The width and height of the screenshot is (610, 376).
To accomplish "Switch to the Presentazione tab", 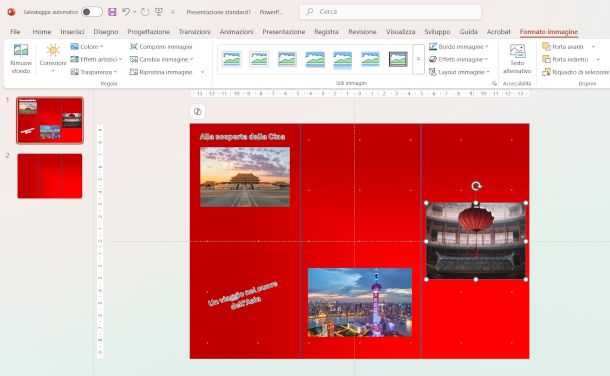I will [284, 31].
